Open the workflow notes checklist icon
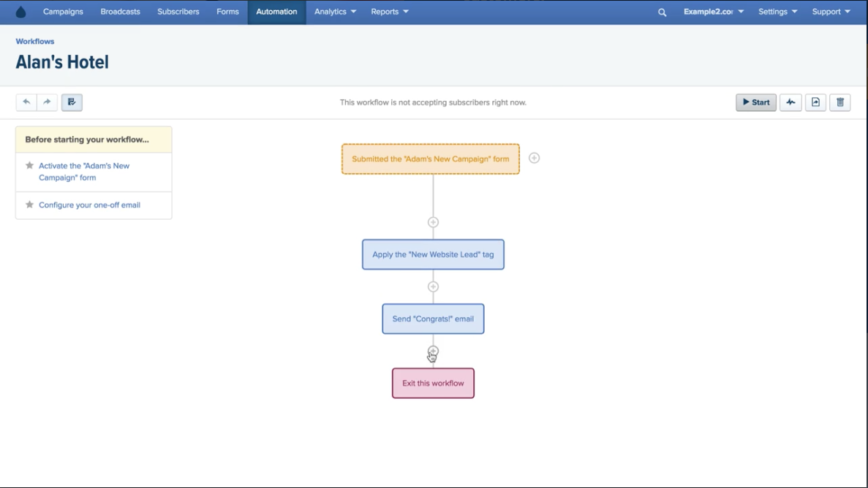 click(x=72, y=102)
